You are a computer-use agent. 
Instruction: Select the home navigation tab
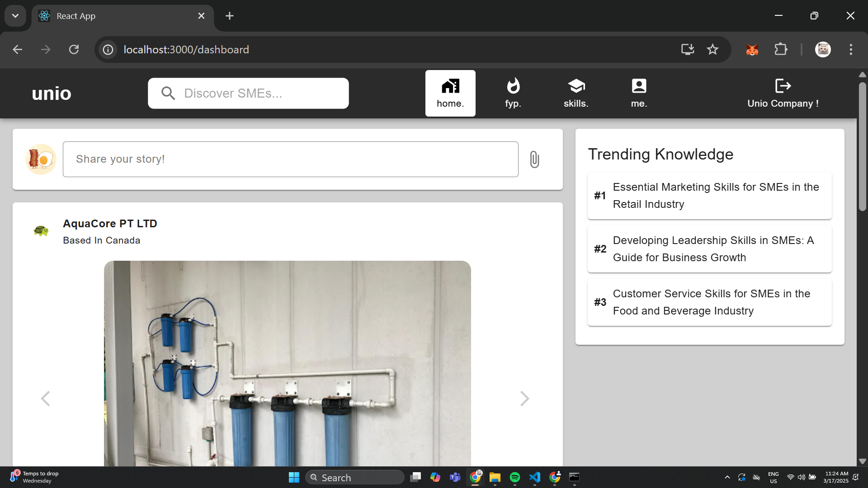coord(450,93)
